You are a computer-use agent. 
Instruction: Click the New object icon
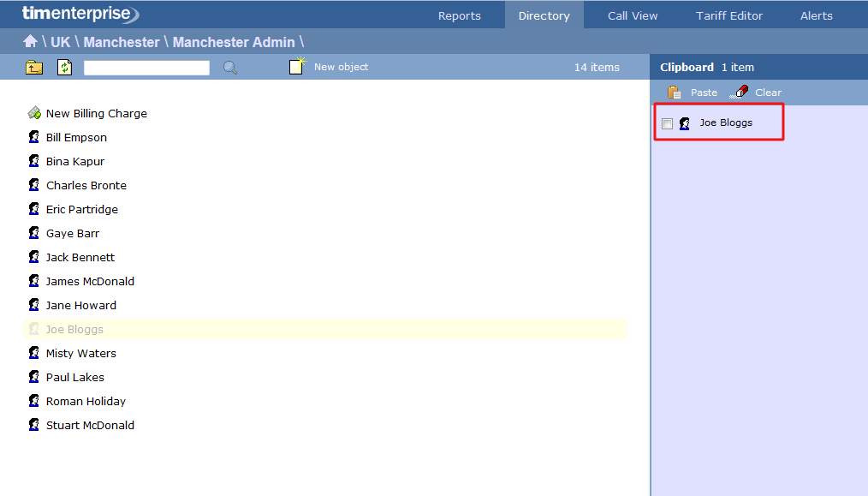coord(296,65)
